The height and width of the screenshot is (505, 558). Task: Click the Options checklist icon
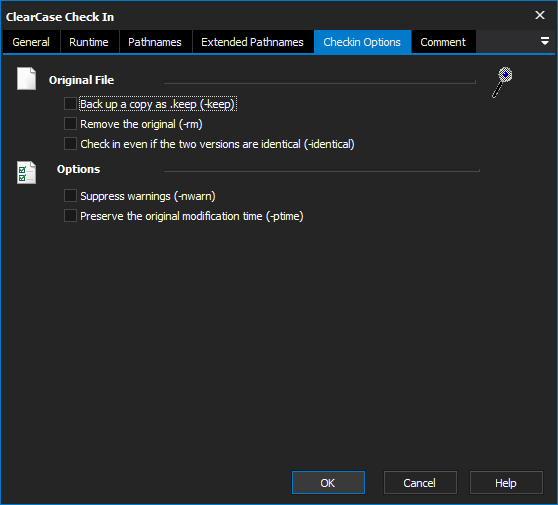pyautogui.click(x=26, y=173)
